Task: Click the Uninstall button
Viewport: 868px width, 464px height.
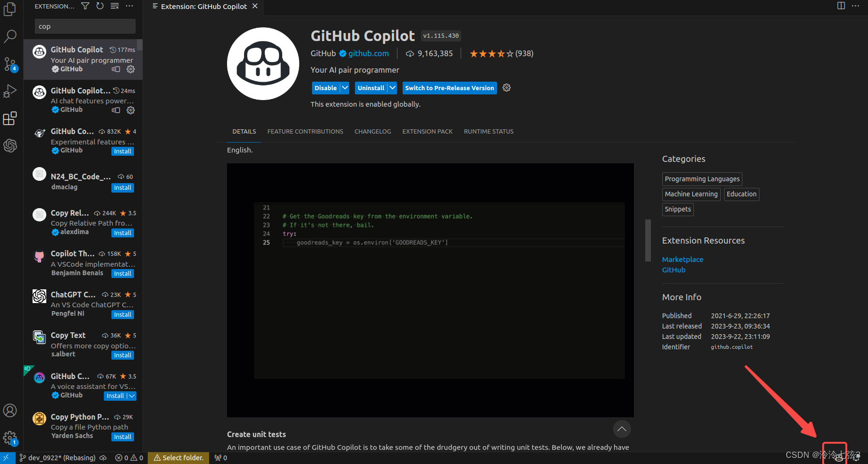Action: tap(371, 88)
